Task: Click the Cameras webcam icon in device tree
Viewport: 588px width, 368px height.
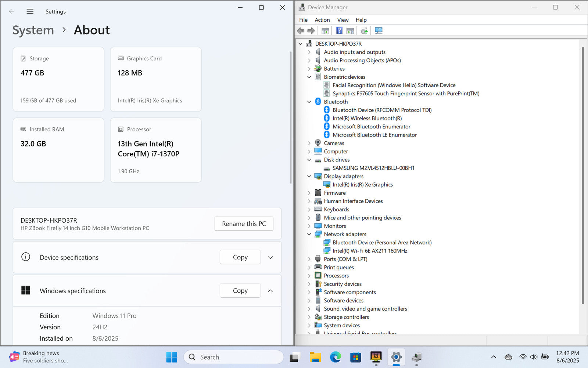Action: [318, 143]
